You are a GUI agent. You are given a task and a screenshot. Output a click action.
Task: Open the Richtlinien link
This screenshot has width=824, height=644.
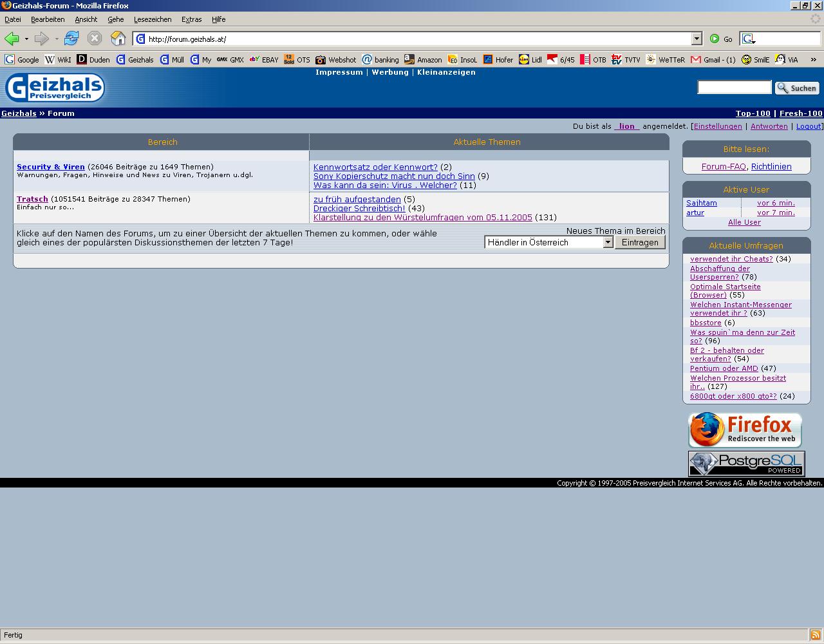click(x=771, y=166)
